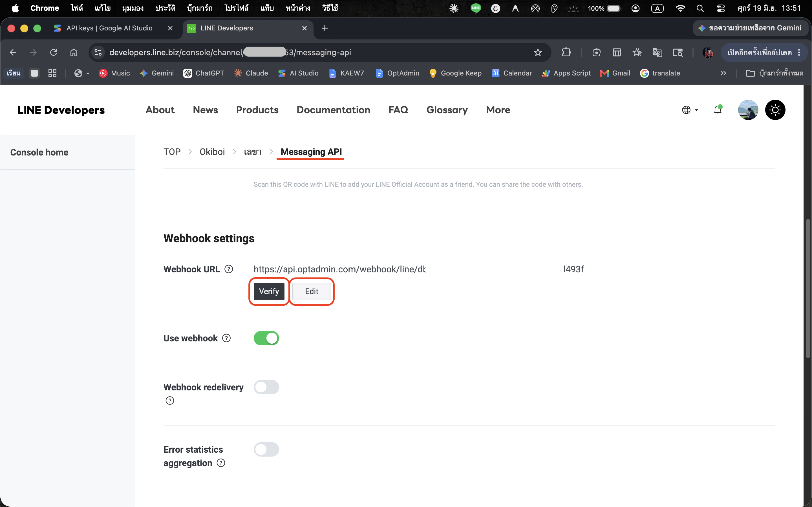Expand the hidden bookmarks chevron
This screenshot has height=507, width=812.
coord(723,73)
